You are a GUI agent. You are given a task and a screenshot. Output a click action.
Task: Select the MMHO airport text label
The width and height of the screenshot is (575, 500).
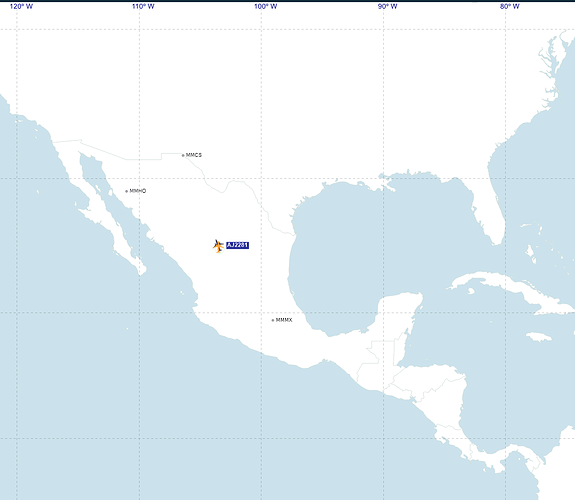[x=138, y=191]
